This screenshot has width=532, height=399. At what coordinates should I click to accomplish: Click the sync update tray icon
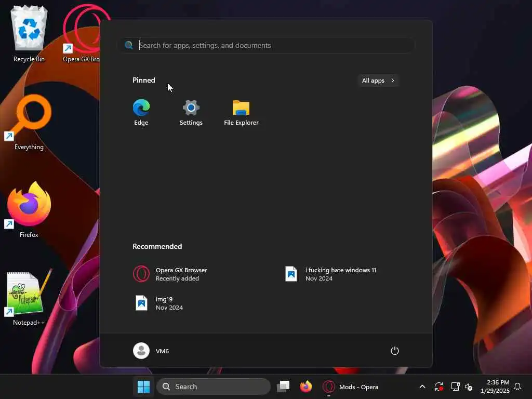[x=438, y=387]
